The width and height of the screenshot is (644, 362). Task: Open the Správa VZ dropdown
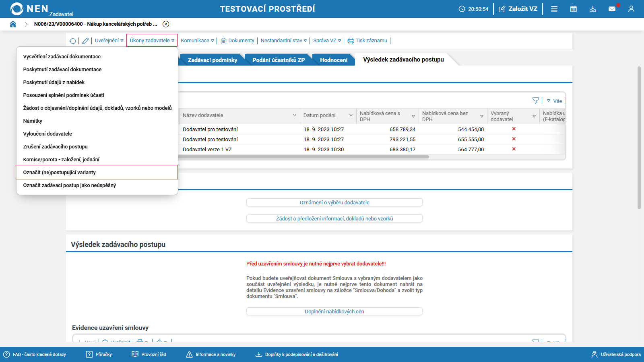(327, 41)
